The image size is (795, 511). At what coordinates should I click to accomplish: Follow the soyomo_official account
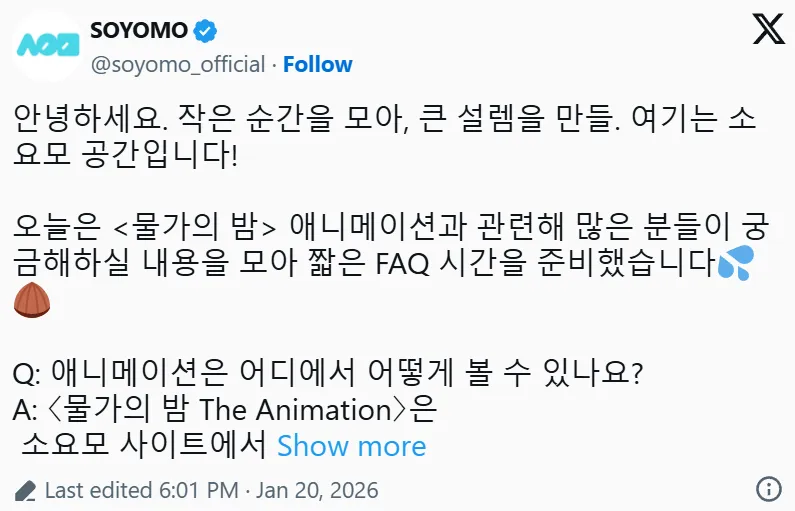click(x=317, y=64)
